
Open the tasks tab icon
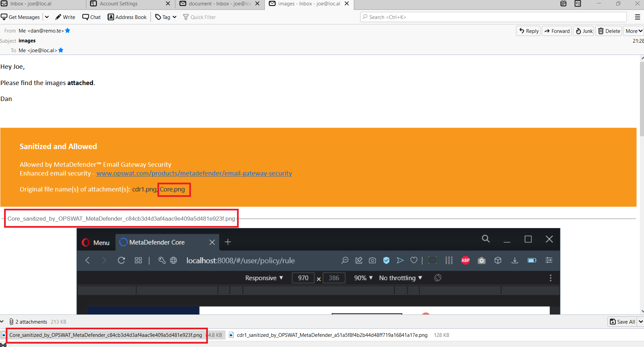point(578,4)
